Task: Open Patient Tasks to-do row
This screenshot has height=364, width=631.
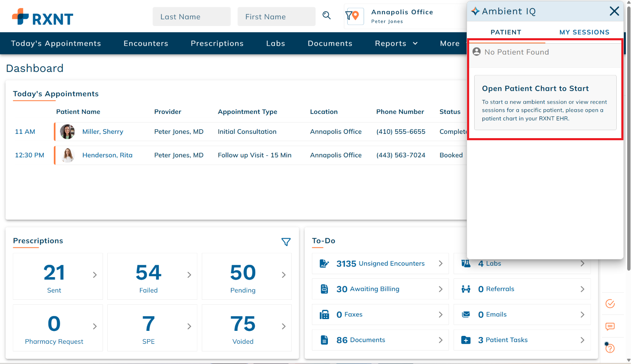Action: 522,340
